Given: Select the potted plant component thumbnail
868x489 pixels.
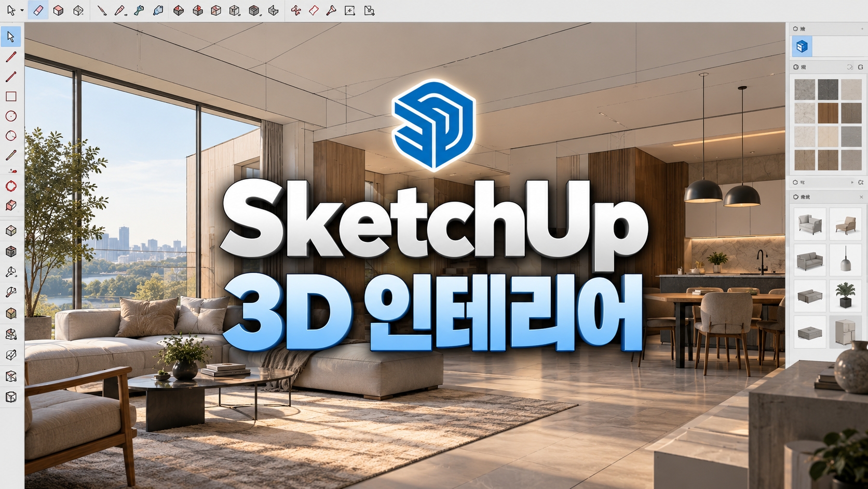Looking at the screenshot, I should click(846, 296).
